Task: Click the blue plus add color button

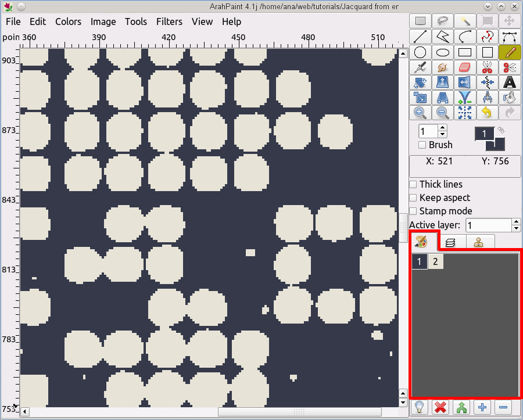Action: [482, 407]
